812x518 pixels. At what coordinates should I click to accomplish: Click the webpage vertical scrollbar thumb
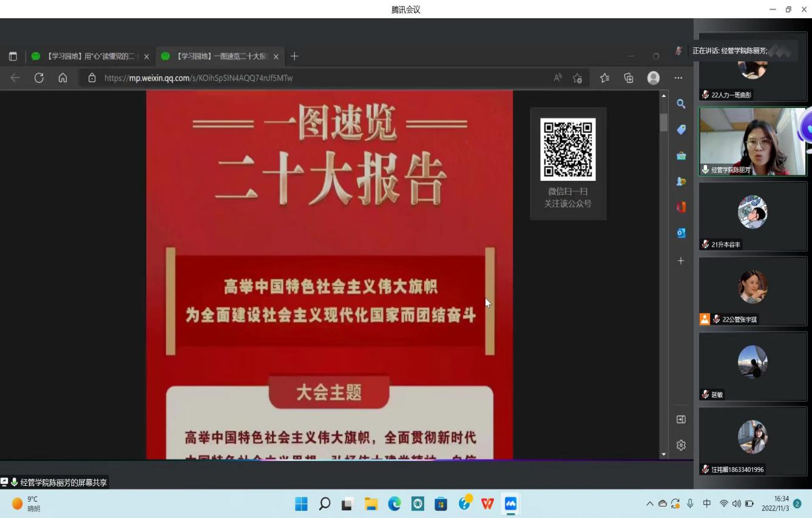[x=663, y=123]
